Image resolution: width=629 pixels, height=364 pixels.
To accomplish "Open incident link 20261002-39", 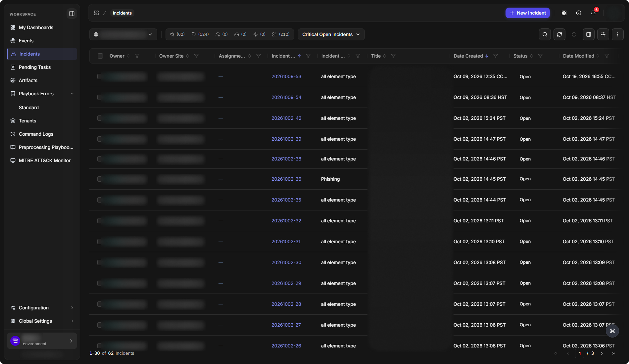I will point(286,139).
